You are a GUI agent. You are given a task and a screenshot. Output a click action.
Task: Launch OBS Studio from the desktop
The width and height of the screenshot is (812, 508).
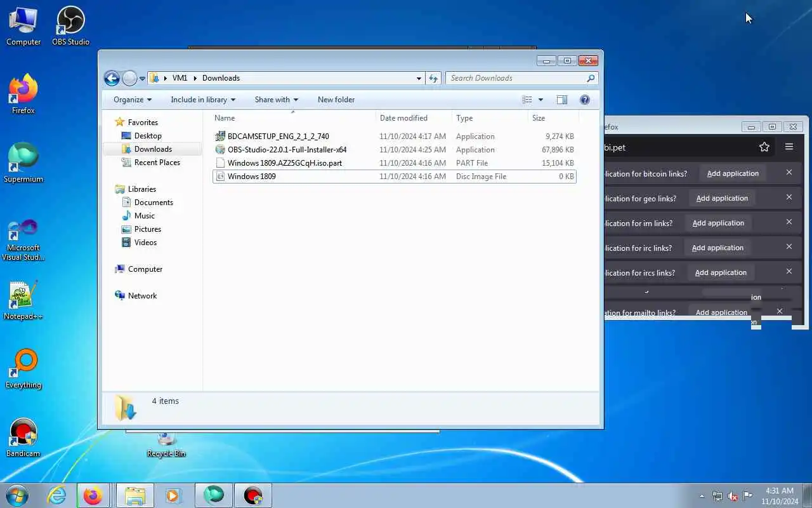click(70, 26)
